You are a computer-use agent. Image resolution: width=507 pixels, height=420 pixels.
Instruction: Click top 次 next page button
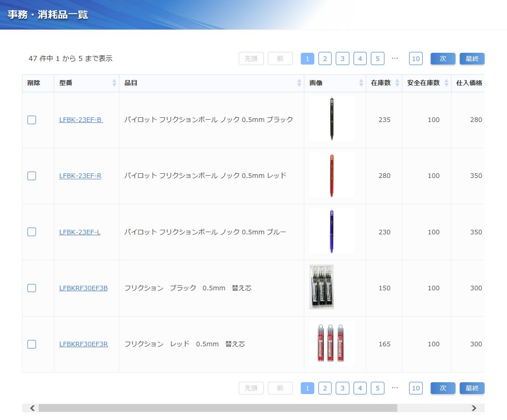pos(443,59)
